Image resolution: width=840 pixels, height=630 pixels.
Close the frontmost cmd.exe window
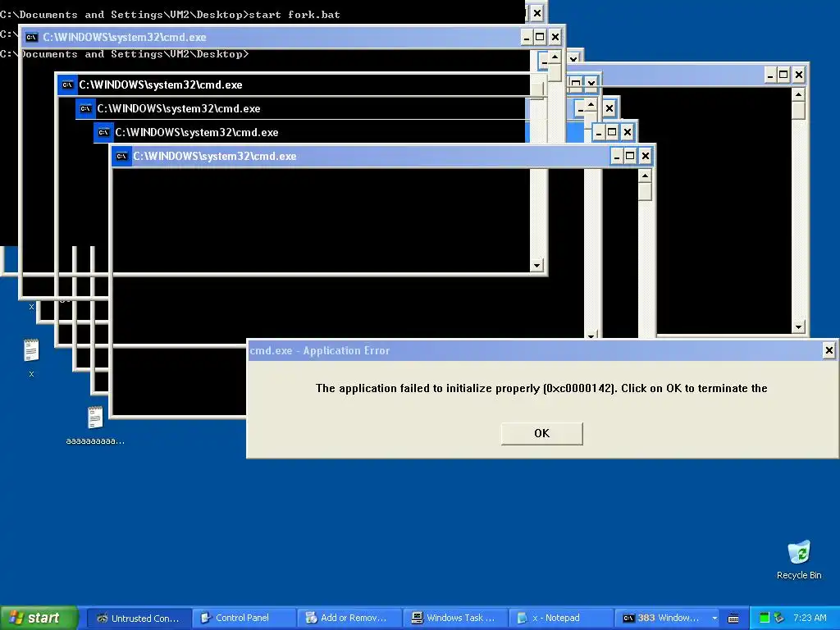tap(646, 157)
